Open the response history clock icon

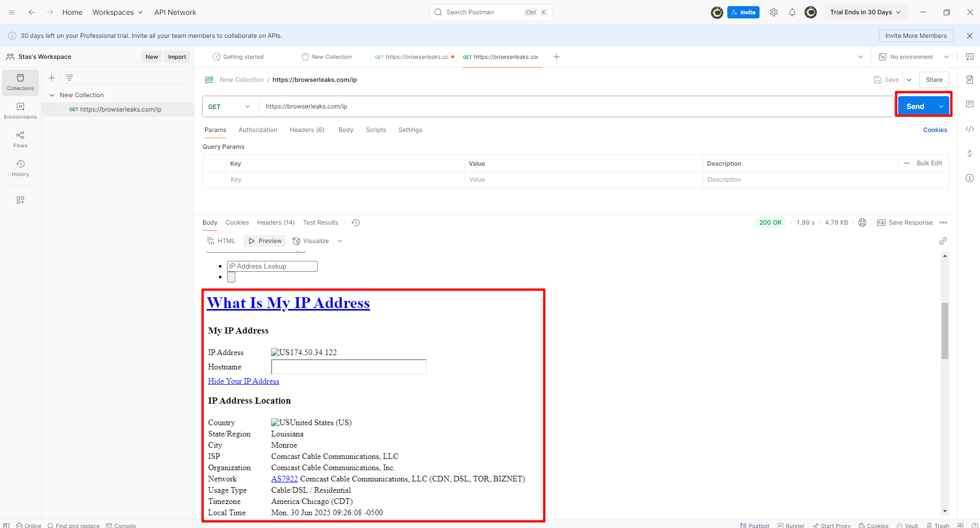point(356,223)
